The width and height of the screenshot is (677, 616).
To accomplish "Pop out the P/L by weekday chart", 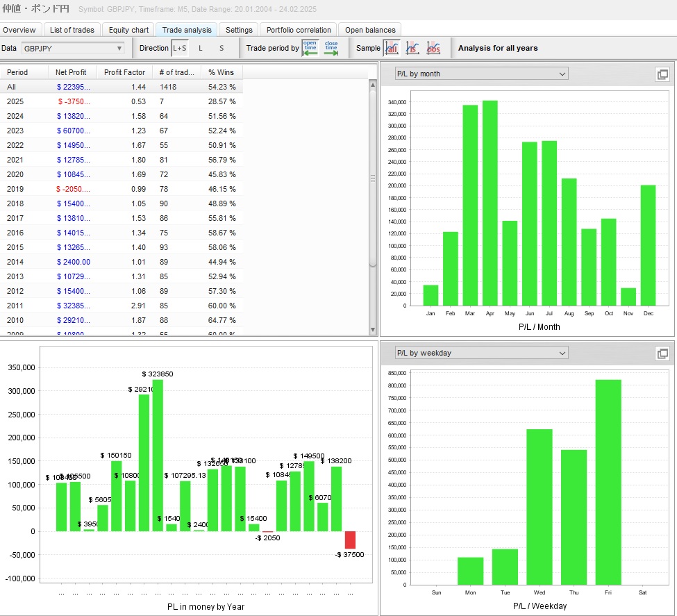I will coord(662,353).
